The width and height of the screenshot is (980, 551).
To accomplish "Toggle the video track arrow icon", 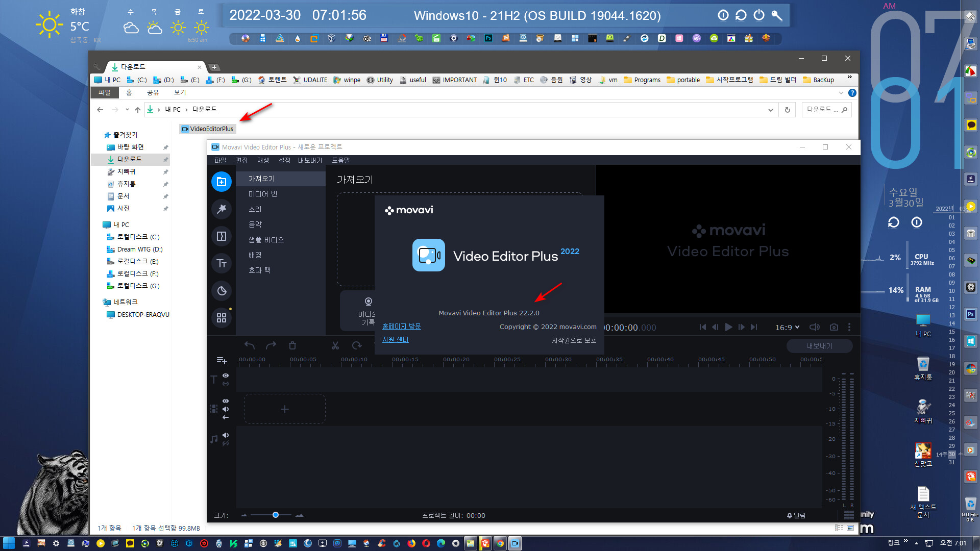I will pos(225,417).
